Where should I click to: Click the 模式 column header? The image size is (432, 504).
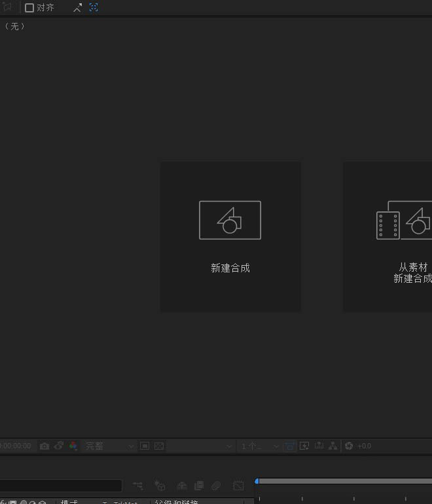coord(69,502)
